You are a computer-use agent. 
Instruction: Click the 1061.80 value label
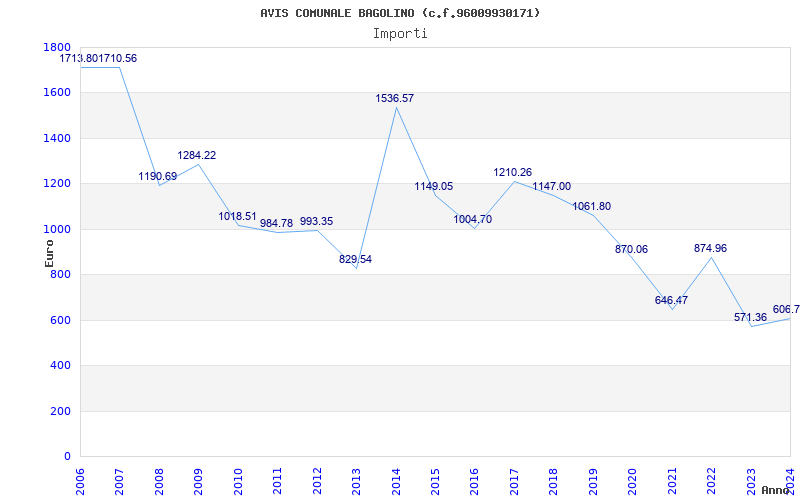(x=592, y=207)
